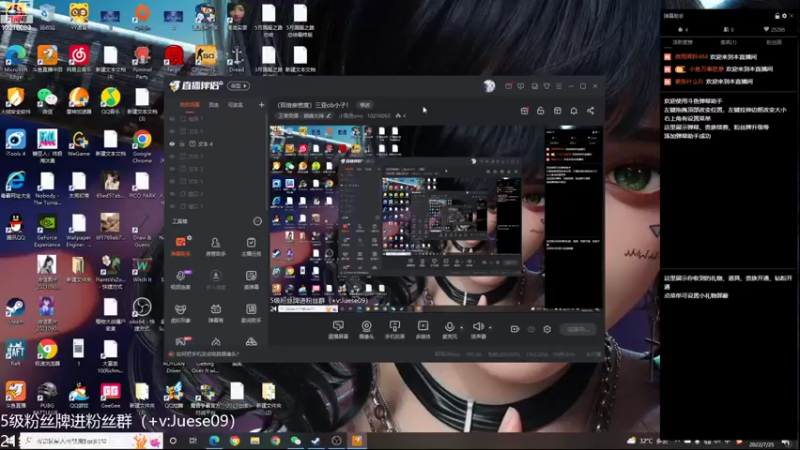The height and width of the screenshot is (450, 800).
Task: Click the 扬声器 speaker icon
Action: click(478, 327)
